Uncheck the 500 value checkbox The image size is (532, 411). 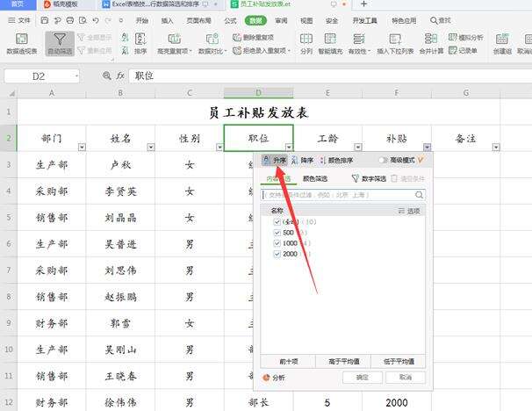(277, 233)
